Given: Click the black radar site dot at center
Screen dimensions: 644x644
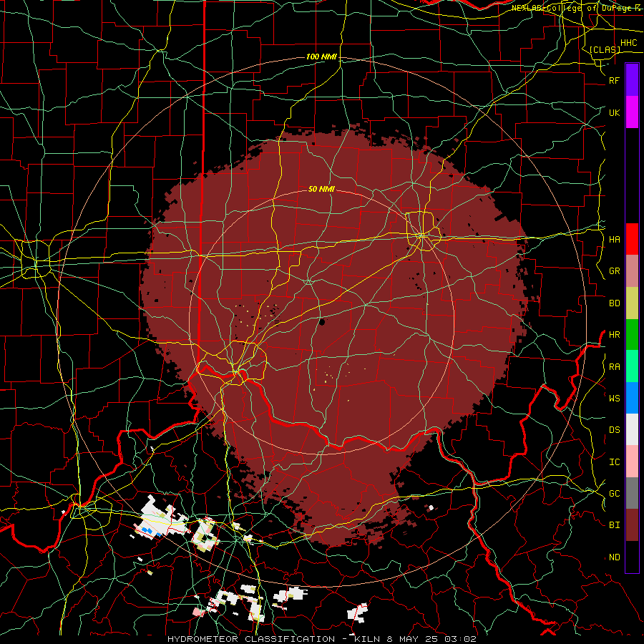Looking at the screenshot, I should pos(322,322).
